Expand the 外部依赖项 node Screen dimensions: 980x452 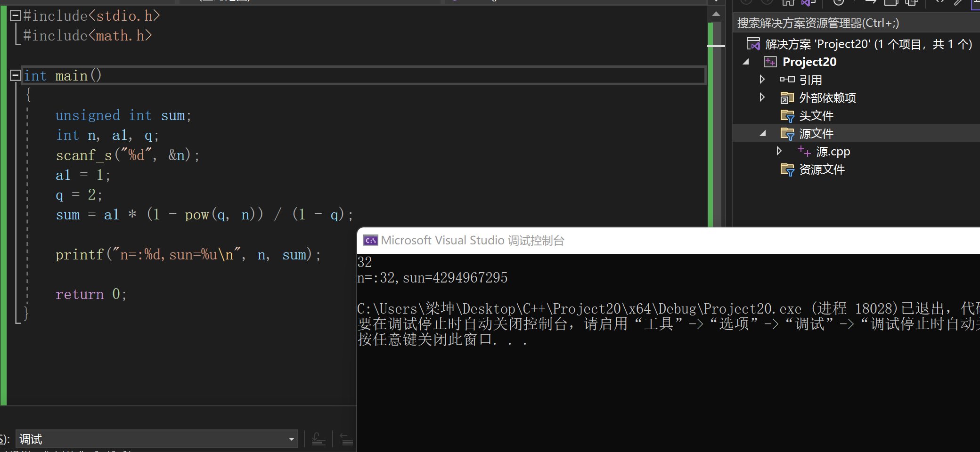click(x=762, y=97)
